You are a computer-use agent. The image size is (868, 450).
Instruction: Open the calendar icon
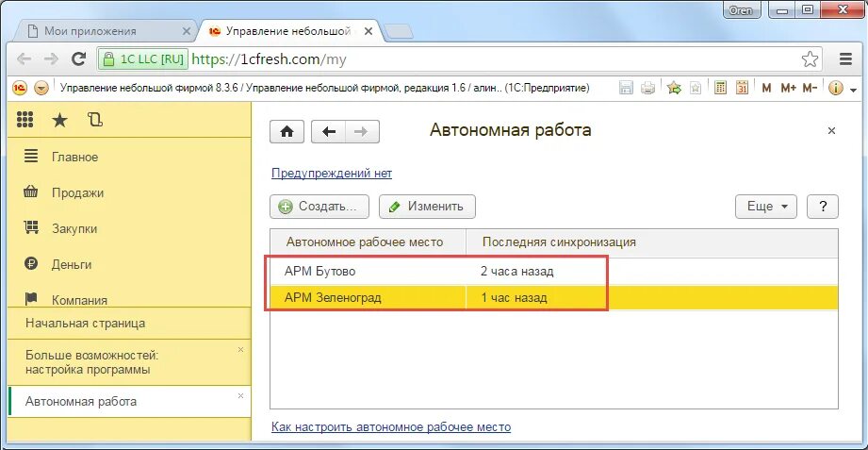(742, 88)
